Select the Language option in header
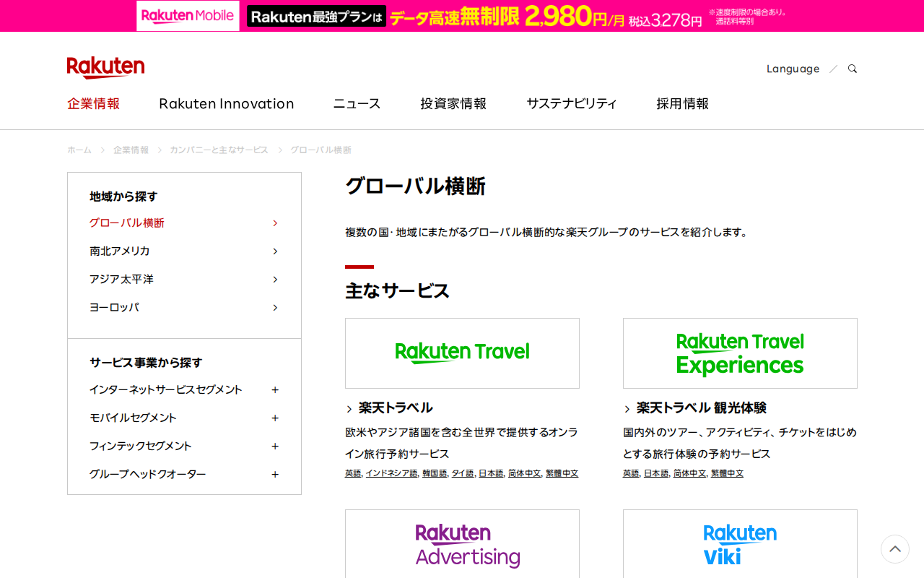This screenshot has height=578, width=924. click(793, 69)
